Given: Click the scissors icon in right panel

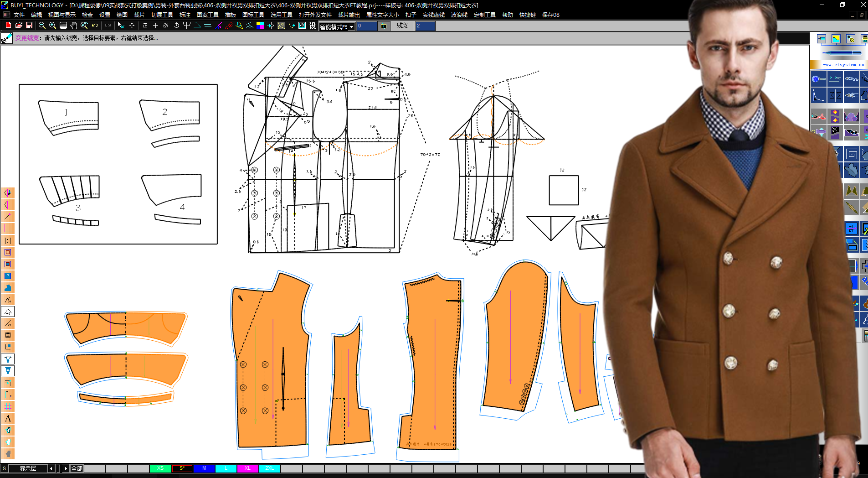Looking at the screenshot, I should 819,116.
